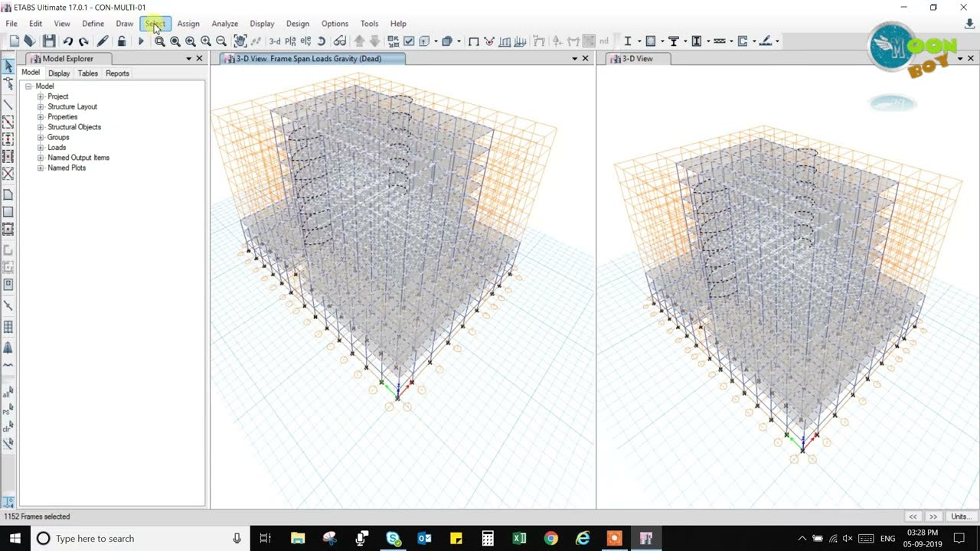Click the Show Undeformed Shape rectangle icon
Image resolution: width=980 pixels, height=551 pixels.
point(474,41)
